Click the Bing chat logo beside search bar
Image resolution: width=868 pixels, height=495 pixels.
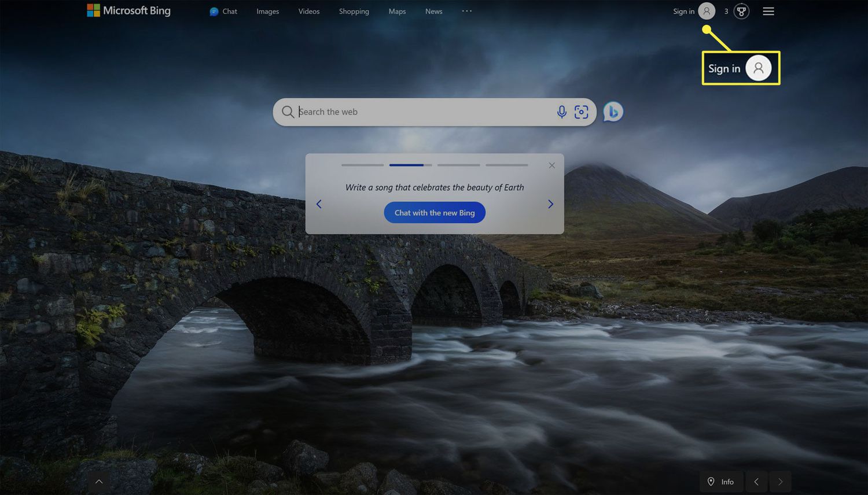(613, 112)
